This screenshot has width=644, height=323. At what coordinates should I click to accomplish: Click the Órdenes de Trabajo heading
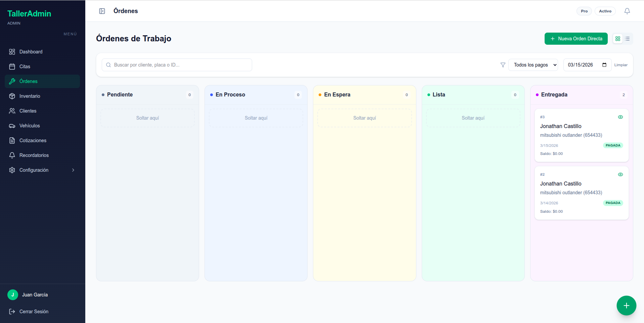pos(134,39)
